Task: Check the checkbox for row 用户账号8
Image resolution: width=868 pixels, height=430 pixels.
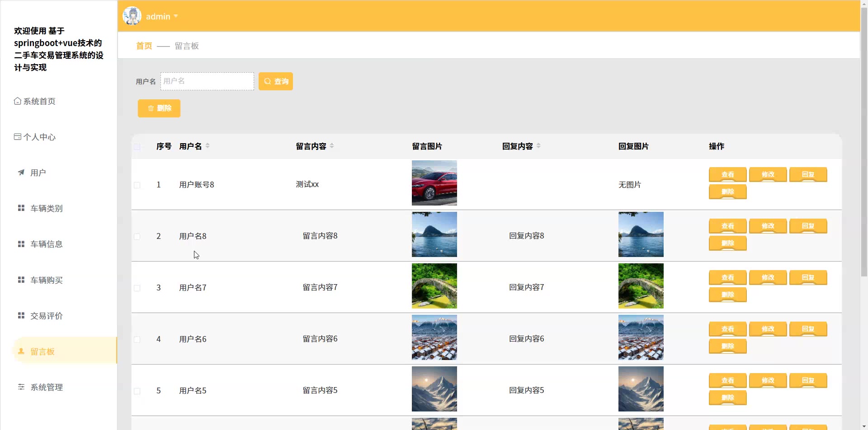Action: (x=137, y=185)
